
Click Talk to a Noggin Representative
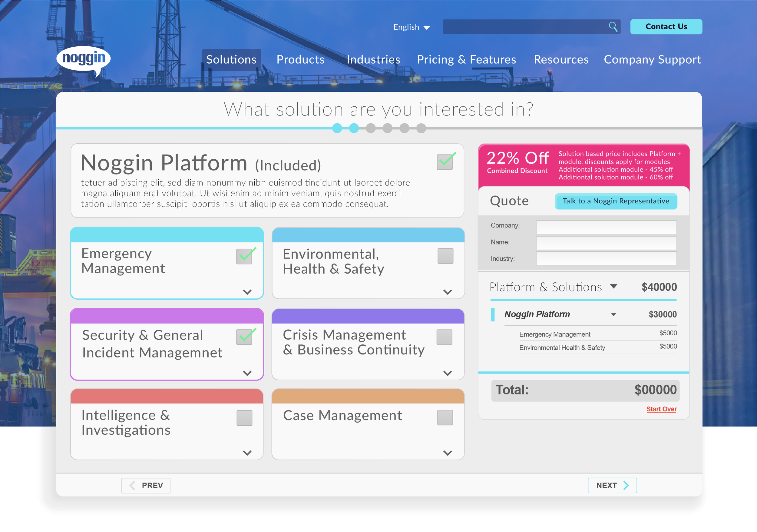(x=615, y=201)
